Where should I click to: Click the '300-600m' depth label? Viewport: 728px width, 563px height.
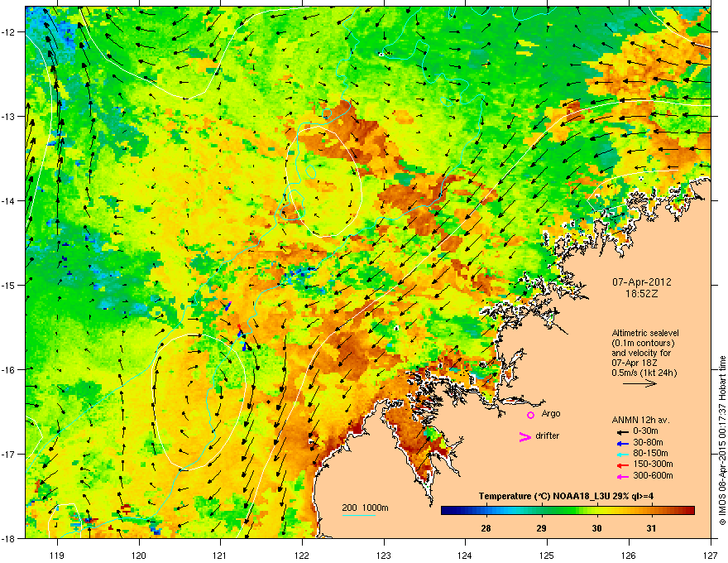pos(653,476)
